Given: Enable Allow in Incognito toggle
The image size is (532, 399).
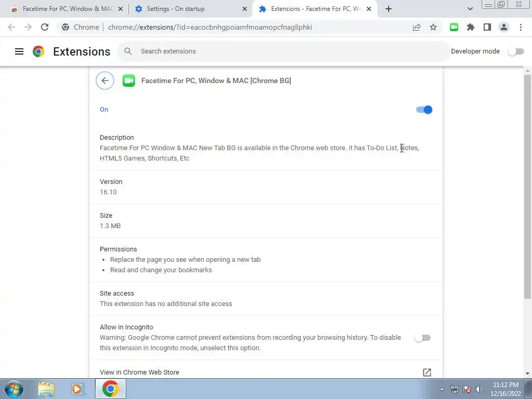Looking at the screenshot, I should [422, 338].
